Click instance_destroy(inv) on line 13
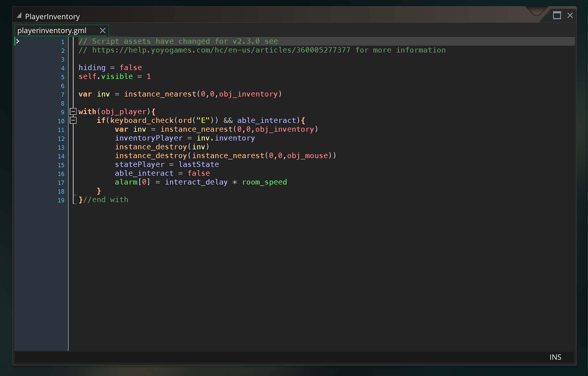This screenshot has height=376, width=588. pos(162,147)
